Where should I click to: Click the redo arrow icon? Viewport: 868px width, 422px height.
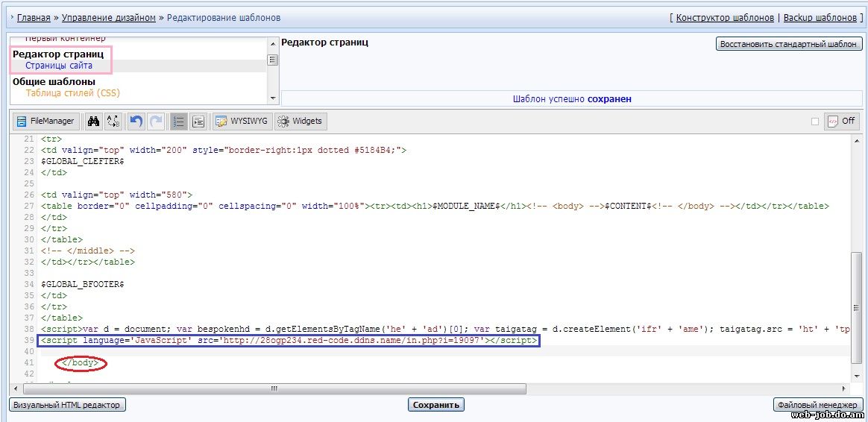tap(156, 122)
